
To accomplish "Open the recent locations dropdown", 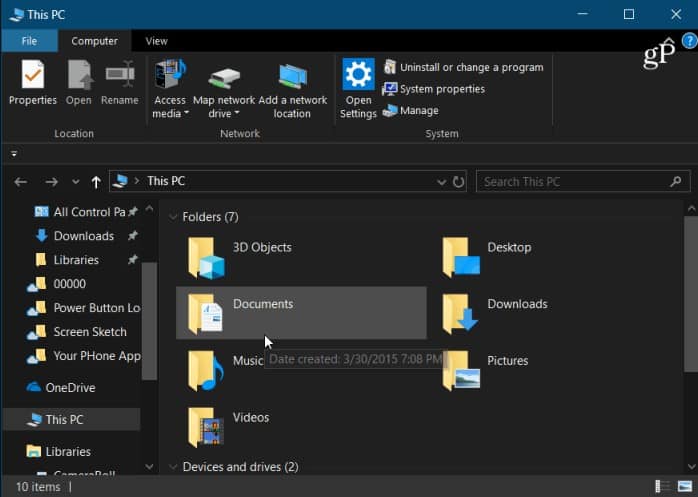I will click(76, 182).
